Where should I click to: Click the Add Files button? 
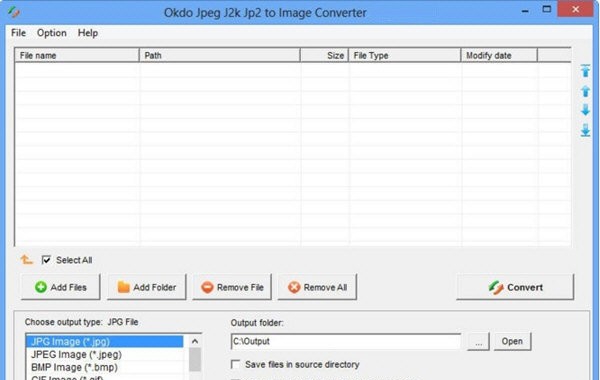pyautogui.click(x=61, y=287)
